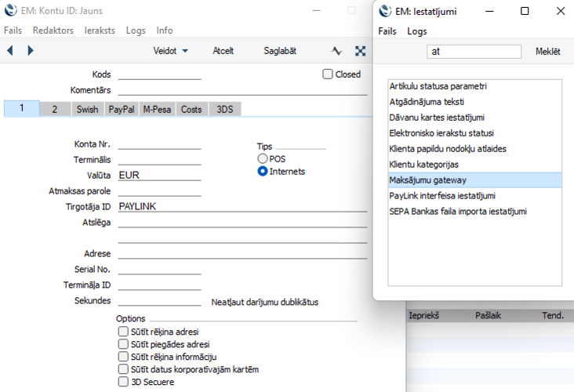Viewport: 574px width, 392px height.
Task: Click the Meklēt button
Action: point(547,52)
